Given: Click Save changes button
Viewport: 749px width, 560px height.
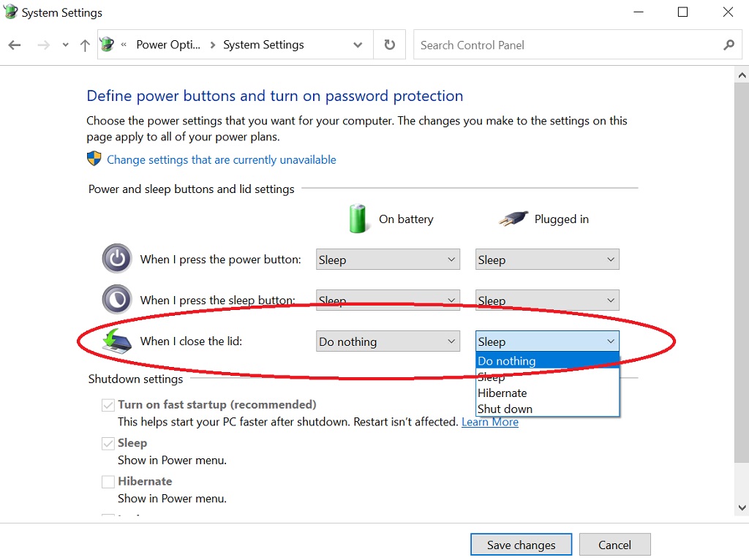Looking at the screenshot, I should click(521, 545).
